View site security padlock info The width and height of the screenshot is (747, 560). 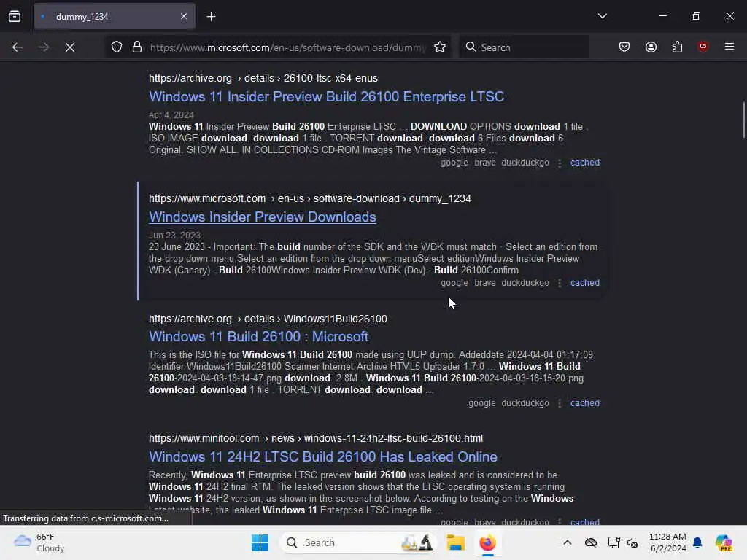click(x=137, y=47)
